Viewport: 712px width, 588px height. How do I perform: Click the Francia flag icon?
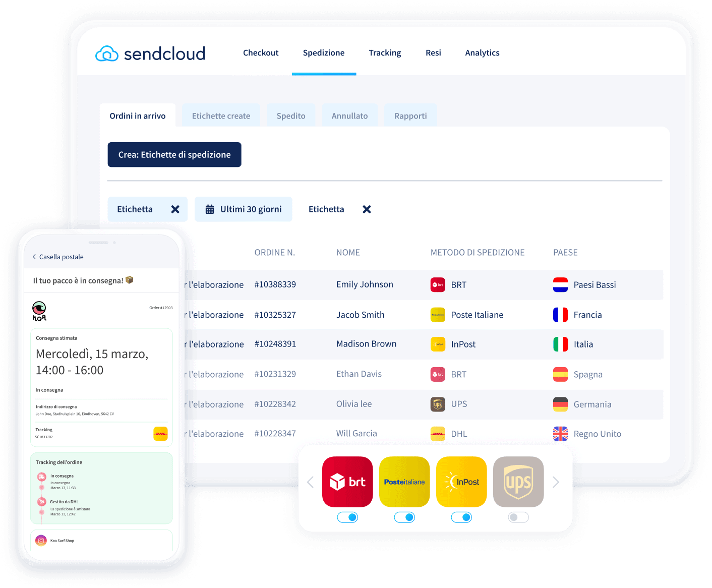coord(560,315)
